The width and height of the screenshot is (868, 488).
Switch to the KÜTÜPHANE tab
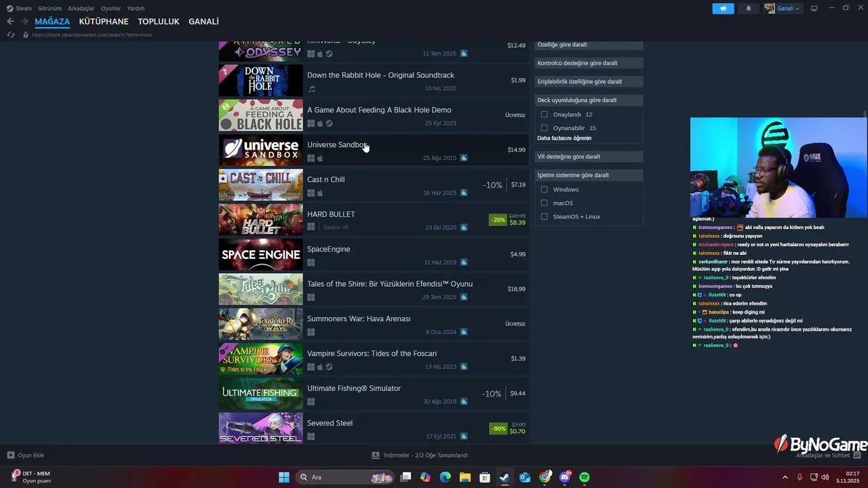click(x=104, y=22)
